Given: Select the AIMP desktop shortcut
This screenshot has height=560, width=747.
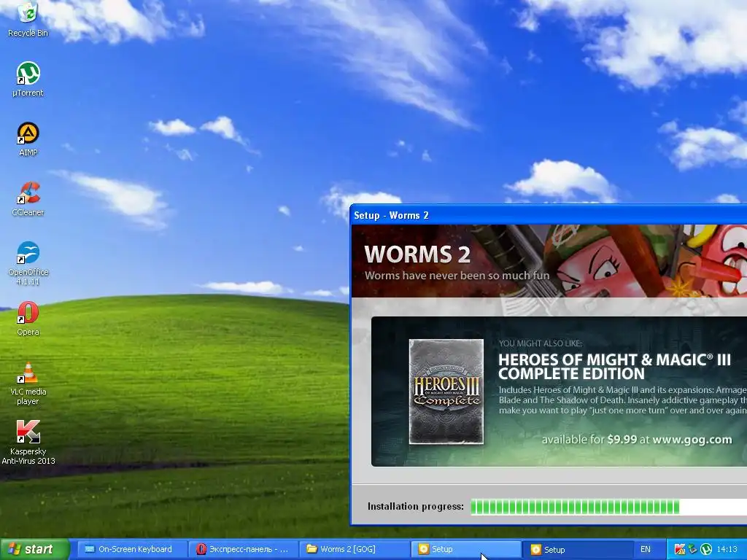Looking at the screenshot, I should pyautogui.click(x=28, y=139).
